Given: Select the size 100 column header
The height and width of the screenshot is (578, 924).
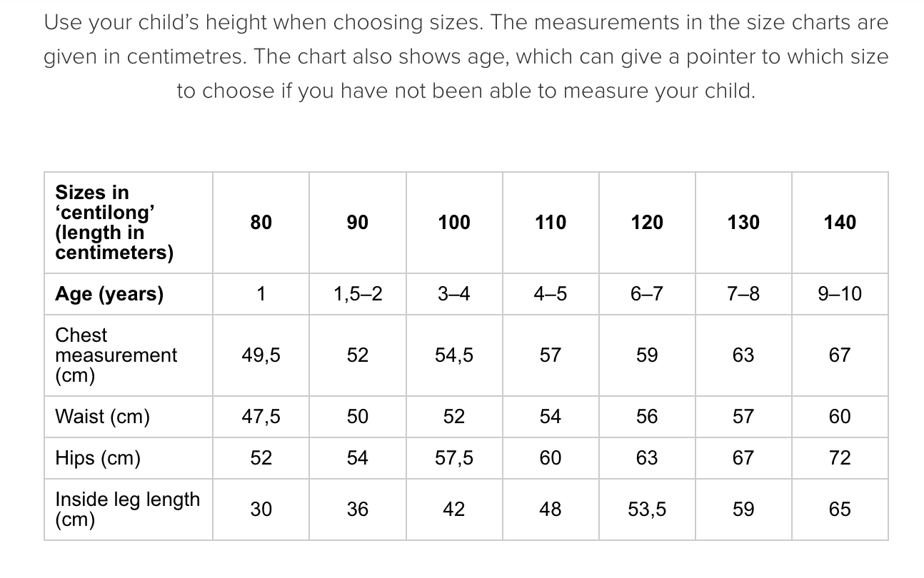Looking at the screenshot, I should 453,223.
